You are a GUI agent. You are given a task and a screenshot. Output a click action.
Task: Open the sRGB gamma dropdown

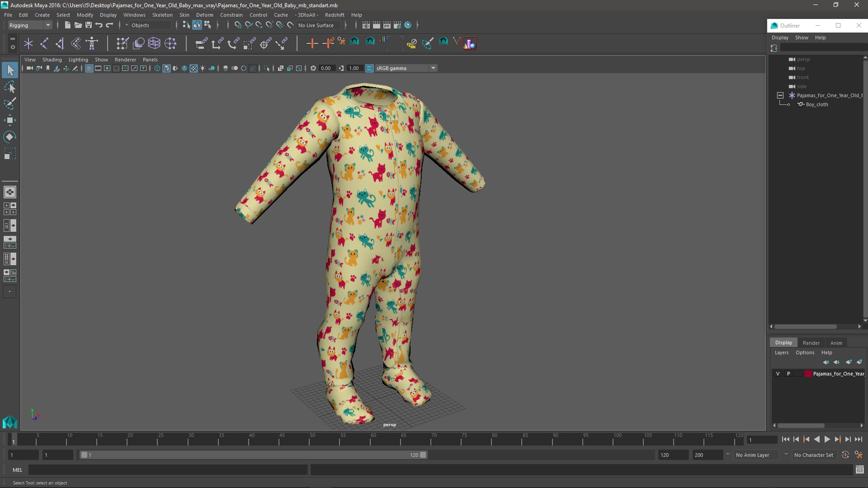433,68
